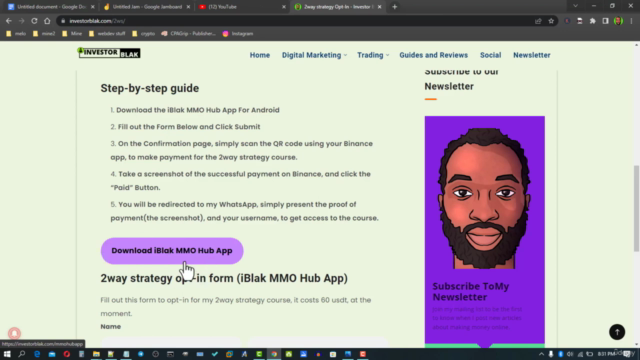Open the CPAGrip Publisher bookmark
The width and height of the screenshot is (640, 360).
pos(189,33)
